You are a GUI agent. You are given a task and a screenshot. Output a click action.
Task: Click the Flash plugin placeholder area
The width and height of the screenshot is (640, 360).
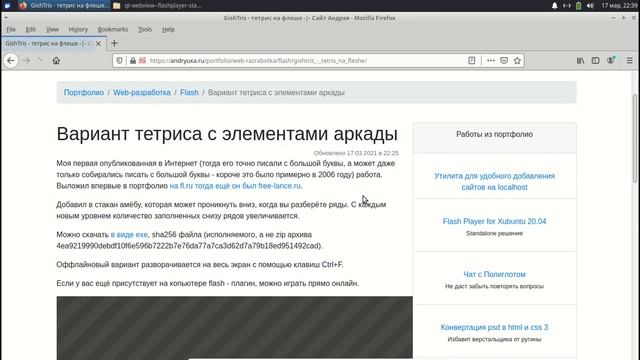[x=234, y=328]
